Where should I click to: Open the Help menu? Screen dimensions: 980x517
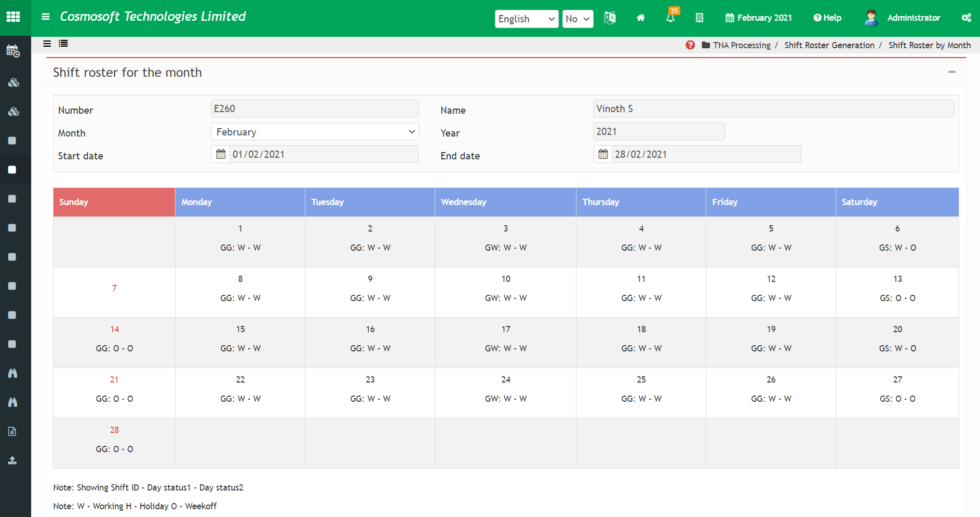pos(827,18)
